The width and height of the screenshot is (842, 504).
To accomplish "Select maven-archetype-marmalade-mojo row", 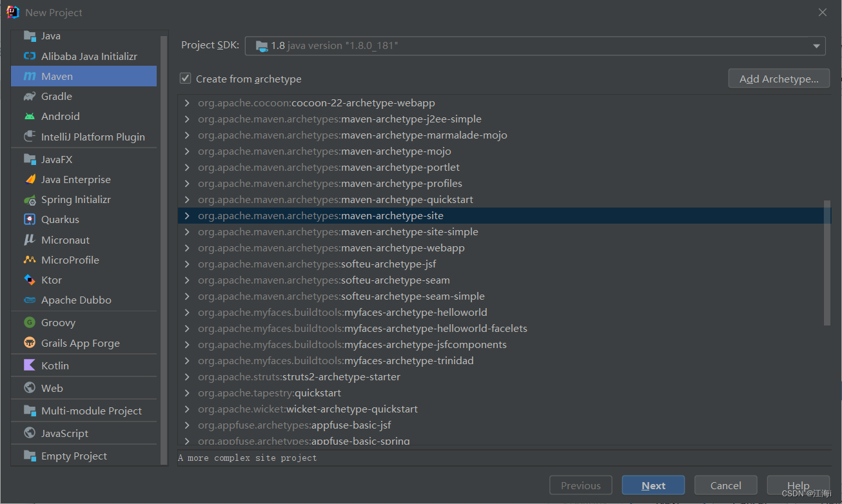I will (x=504, y=135).
